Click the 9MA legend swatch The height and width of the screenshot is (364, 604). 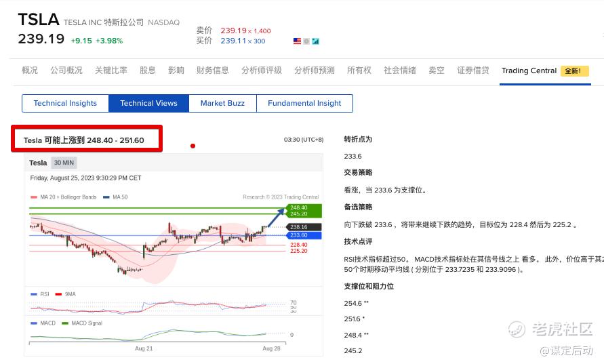click(58, 294)
